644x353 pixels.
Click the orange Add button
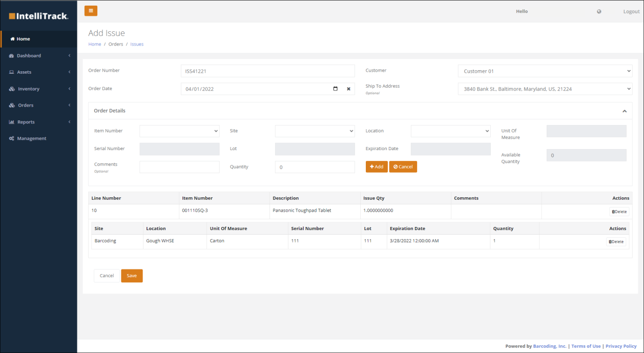click(377, 167)
